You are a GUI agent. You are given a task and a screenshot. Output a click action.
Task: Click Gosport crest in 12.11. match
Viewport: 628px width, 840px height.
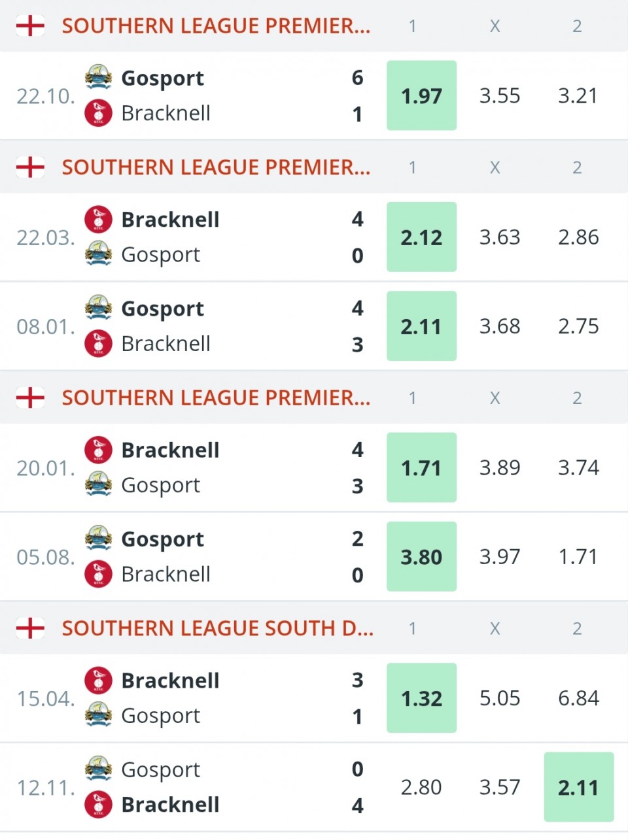point(98,769)
